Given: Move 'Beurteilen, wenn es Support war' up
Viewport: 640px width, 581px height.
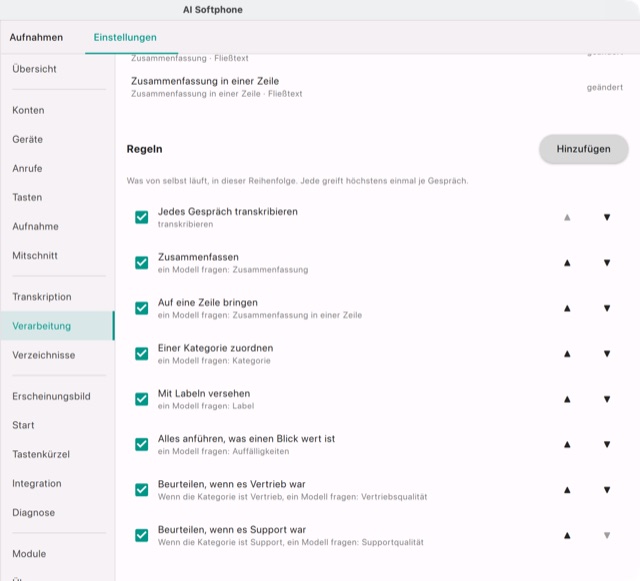Looking at the screenshot, I should [567, 535].
